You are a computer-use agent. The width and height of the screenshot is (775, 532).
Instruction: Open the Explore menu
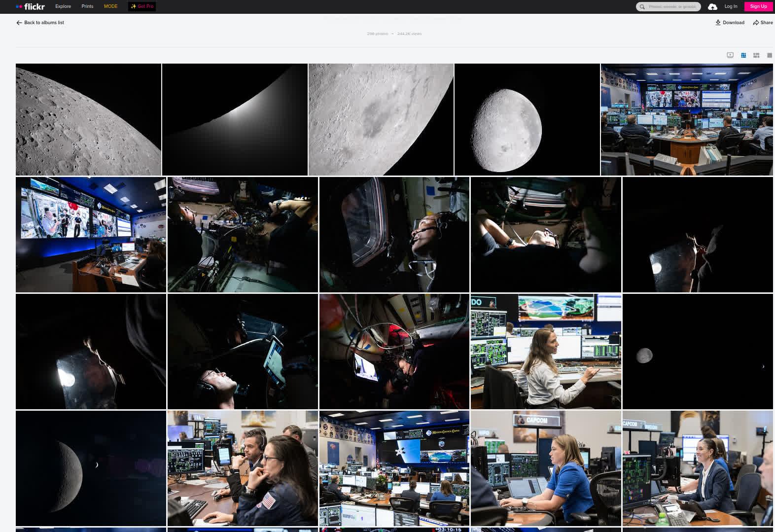click(x=63, y=6)
